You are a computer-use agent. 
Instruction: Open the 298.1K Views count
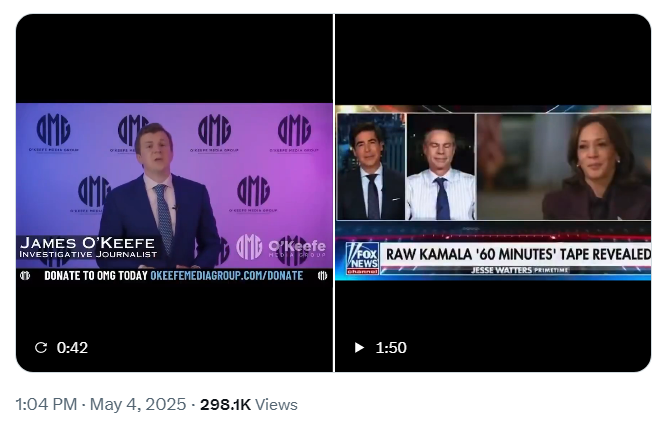[249, 404]
